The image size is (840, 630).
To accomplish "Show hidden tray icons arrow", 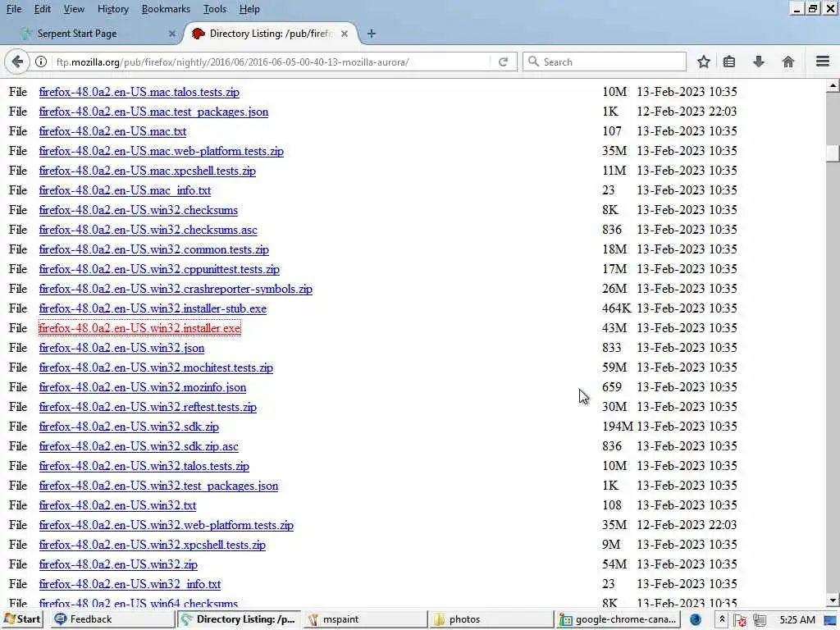I will click(x=722, y=620).
